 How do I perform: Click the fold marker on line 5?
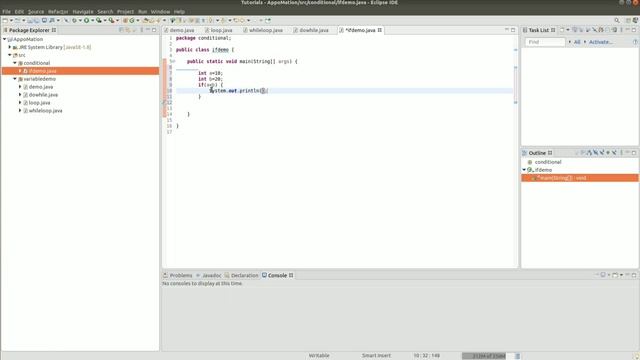pyautogui.click(x=173, y=62)
